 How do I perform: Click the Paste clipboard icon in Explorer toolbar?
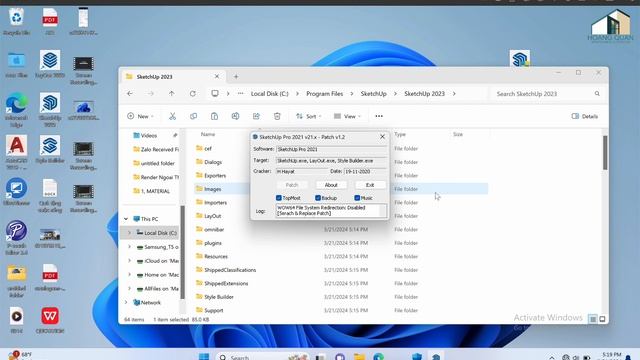214,116
